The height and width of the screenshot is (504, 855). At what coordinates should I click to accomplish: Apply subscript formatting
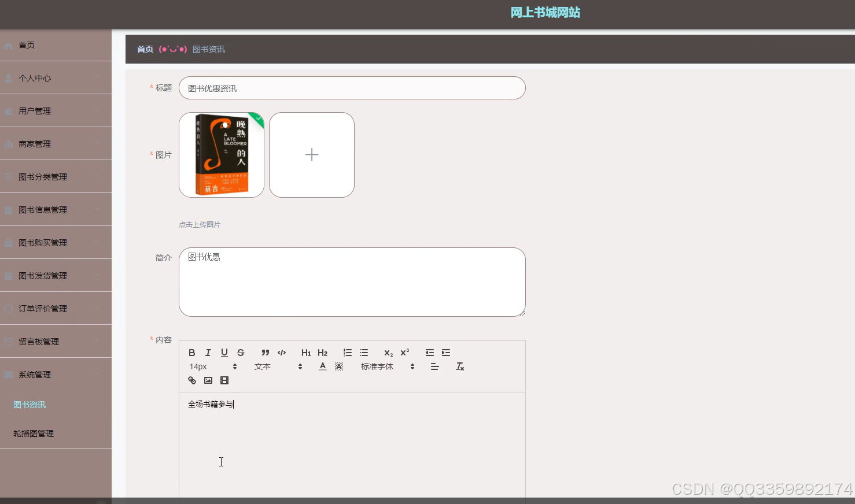point(388,353)
